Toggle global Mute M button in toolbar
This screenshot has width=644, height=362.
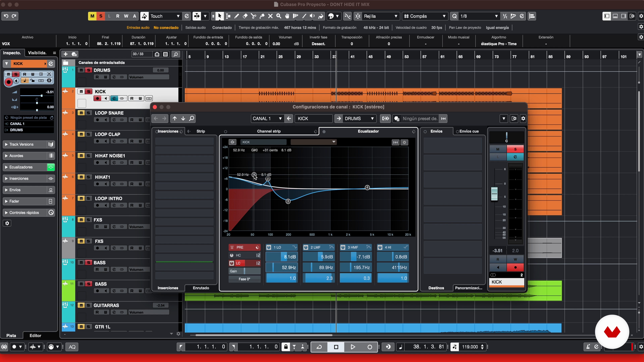pos(92,16)
